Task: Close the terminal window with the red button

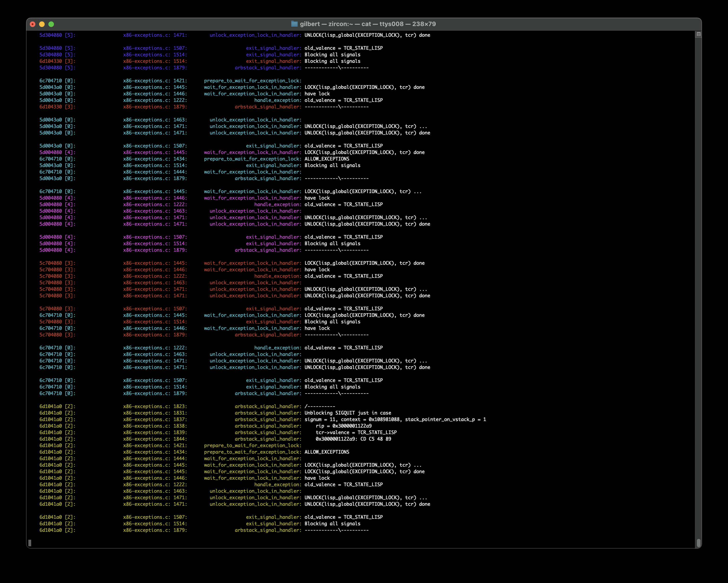Action: (33, 24)
